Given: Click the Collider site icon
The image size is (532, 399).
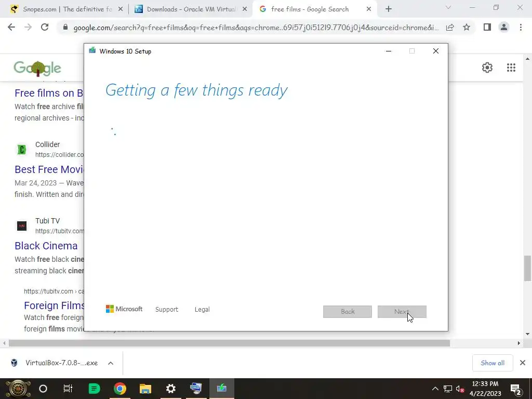Looking at the screenshot, I should [22, 149].
